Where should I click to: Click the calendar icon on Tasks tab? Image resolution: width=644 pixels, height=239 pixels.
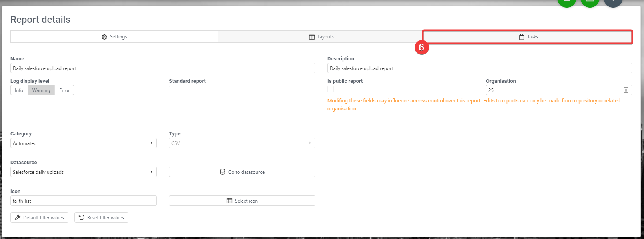[522, 37]
